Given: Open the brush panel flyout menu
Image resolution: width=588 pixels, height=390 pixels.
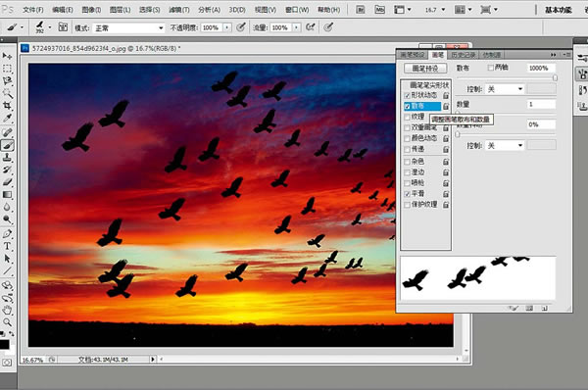Looking at the screenshot, I should tap(567, 55).
